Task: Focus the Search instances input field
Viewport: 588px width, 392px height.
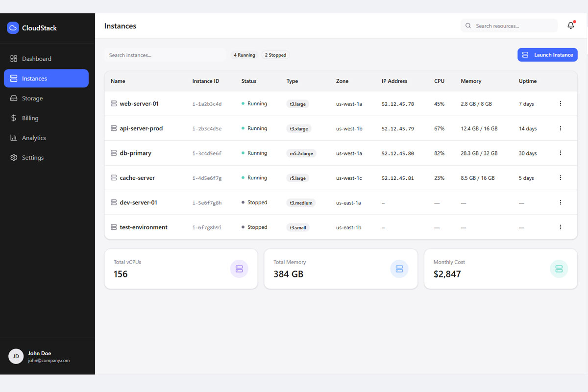Action: (x=165, y=55)
